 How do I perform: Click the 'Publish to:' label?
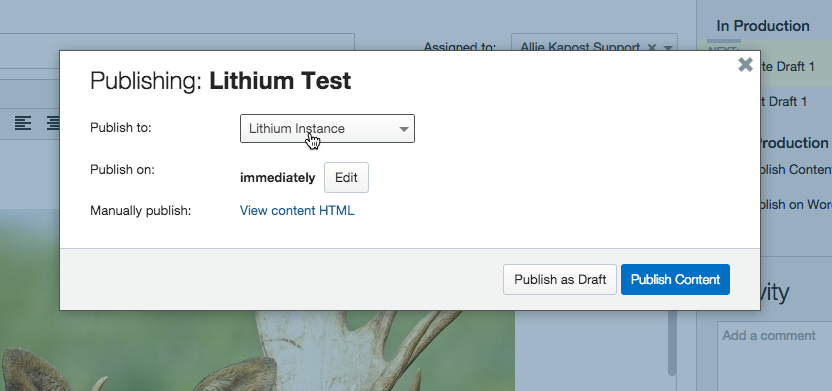tap(121, 128)
